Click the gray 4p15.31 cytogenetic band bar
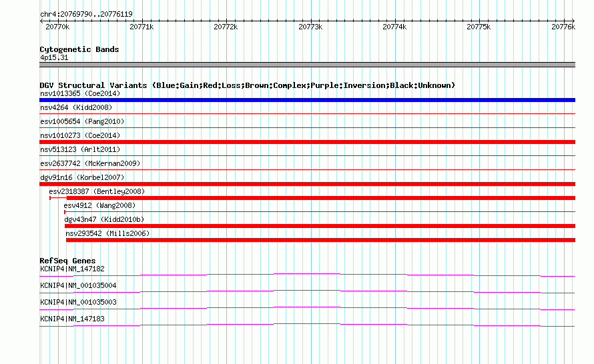This screenshot has width=594, height=364. [307, 65]
